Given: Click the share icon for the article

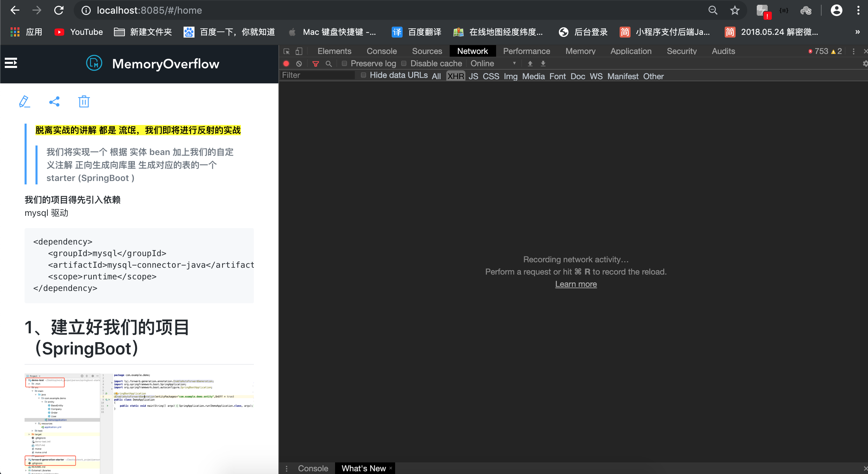Looking at the screenshot, I should click(54, 101).
